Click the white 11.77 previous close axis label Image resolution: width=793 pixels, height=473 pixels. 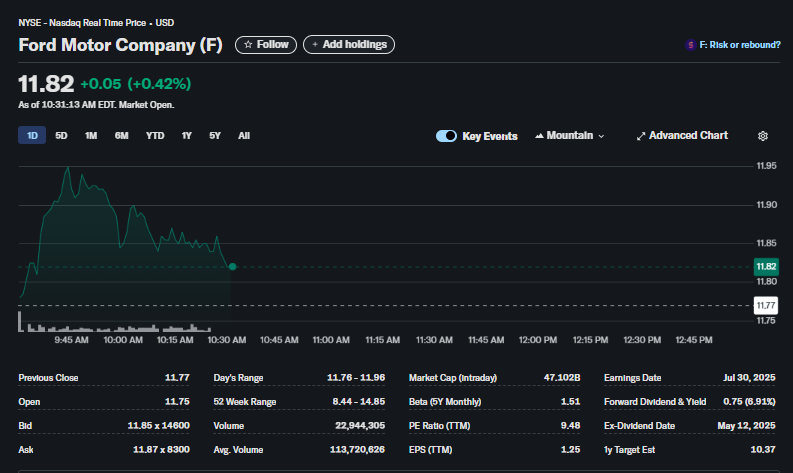pos(766,305)
